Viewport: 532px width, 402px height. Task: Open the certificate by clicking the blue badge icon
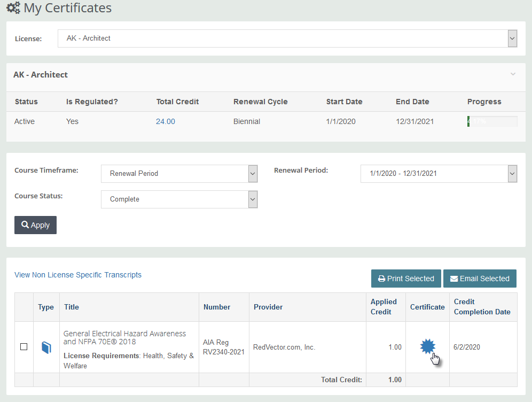click(427, 346)
